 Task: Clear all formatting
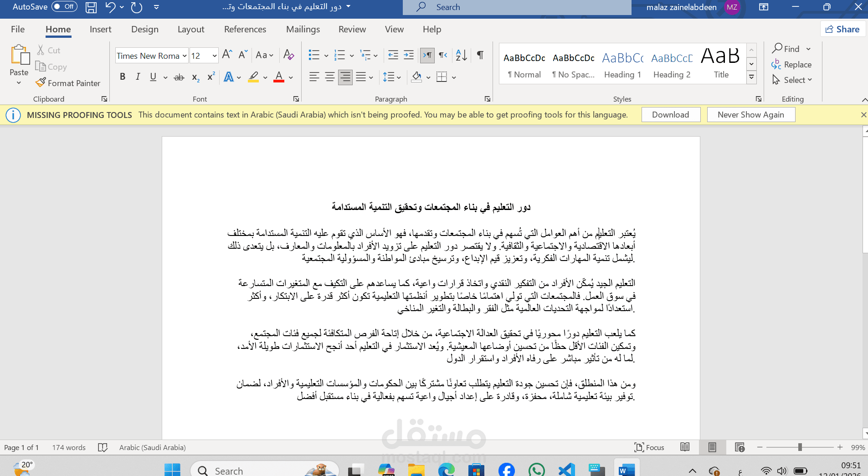(288, 55)
